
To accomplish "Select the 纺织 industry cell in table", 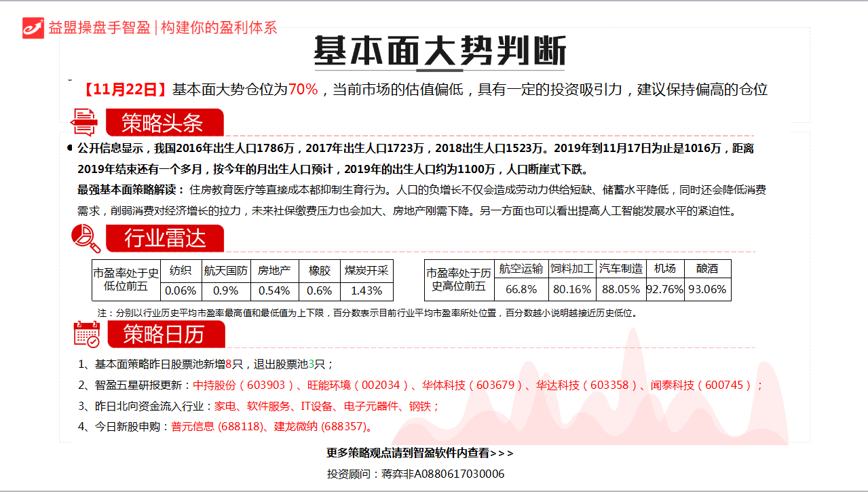I will pyautogui.click(x=181, y=270).
